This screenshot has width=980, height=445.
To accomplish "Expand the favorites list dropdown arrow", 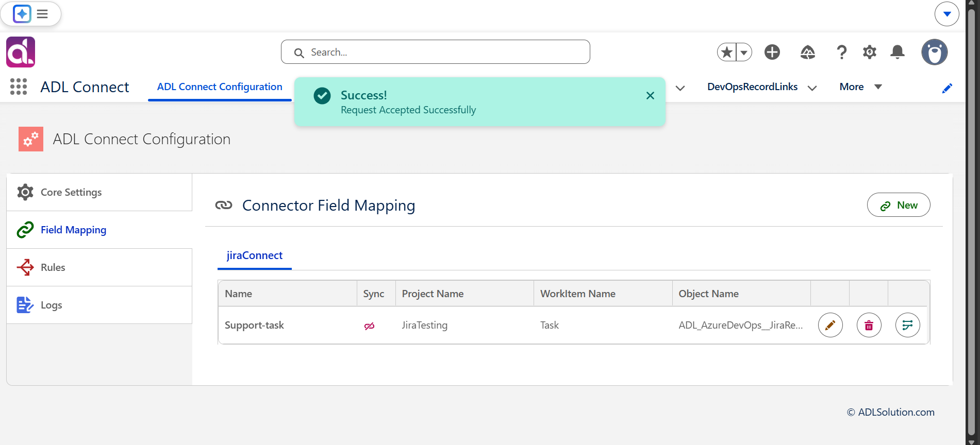I will (x=744, y=52).
